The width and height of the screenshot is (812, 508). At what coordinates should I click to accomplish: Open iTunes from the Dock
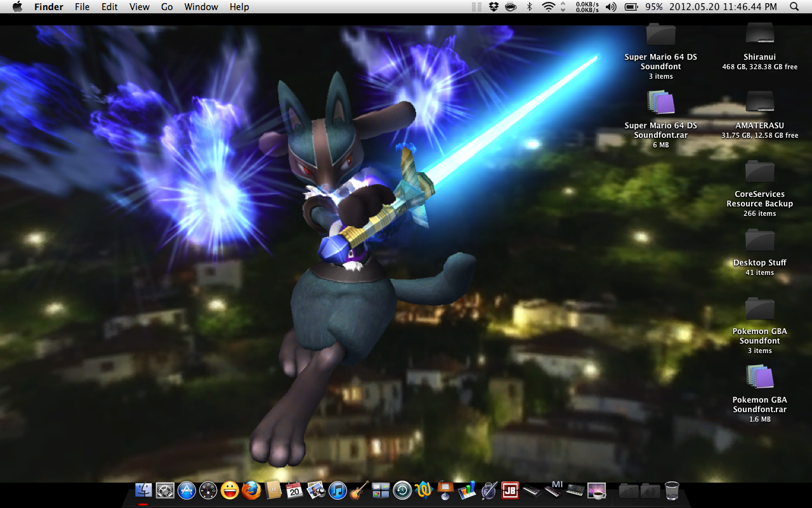[x=337, y=490]
